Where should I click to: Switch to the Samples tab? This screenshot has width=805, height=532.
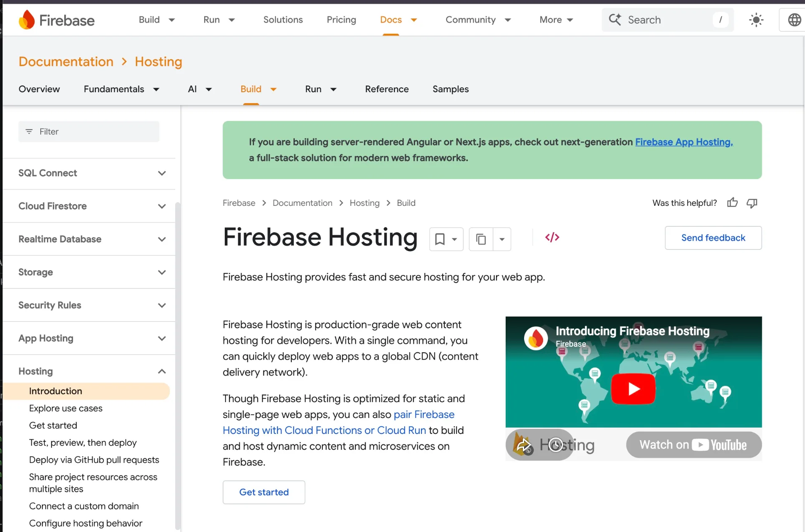451,89
